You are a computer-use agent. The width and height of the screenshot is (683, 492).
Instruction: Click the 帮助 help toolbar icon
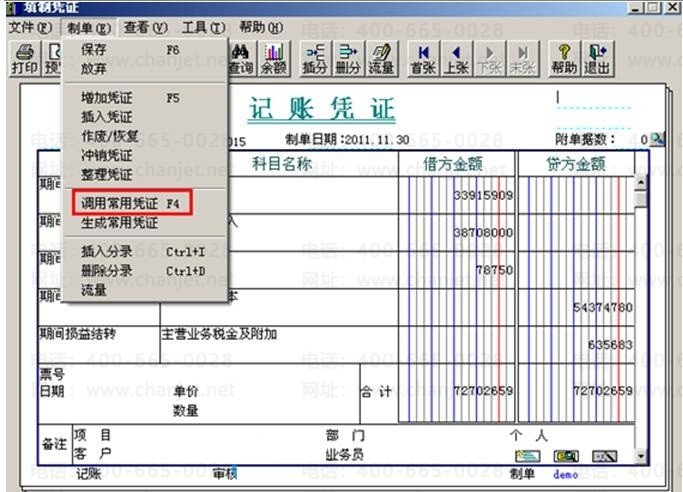point(564,59)
